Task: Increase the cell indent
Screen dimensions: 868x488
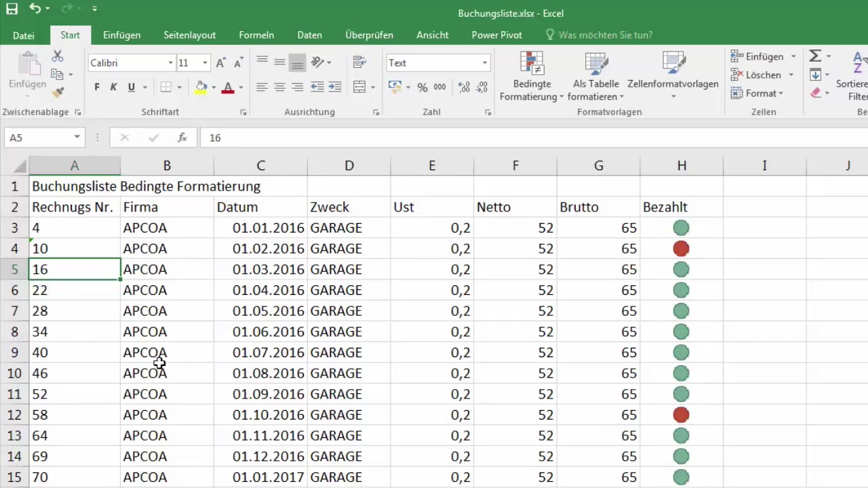Action: coord(334,87)
